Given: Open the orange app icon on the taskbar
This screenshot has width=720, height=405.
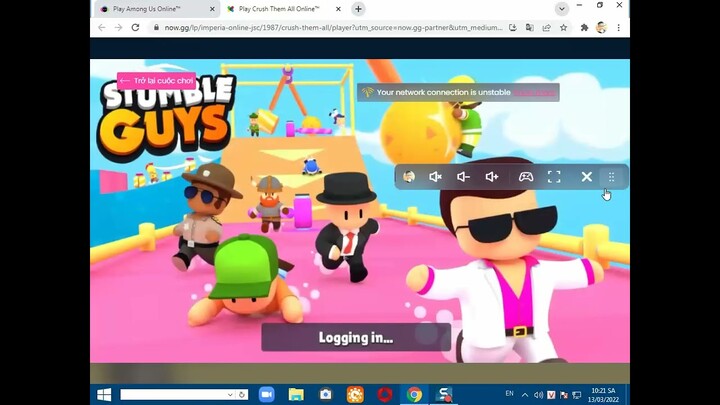Looking at the screenshot, I should pos(355,394).
